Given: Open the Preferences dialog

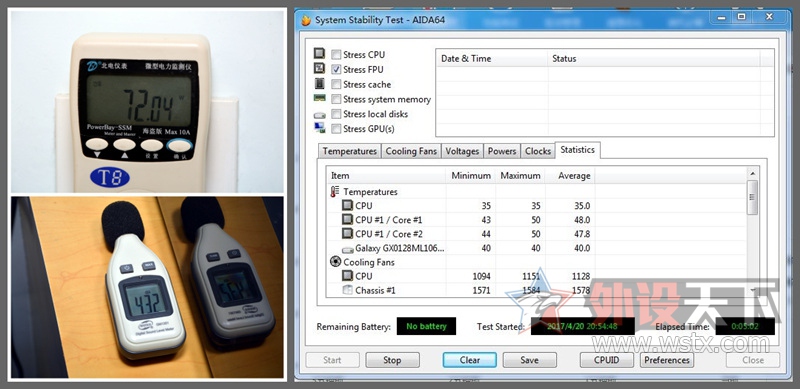Looking at the screenshot, I should tap(666, 360).
